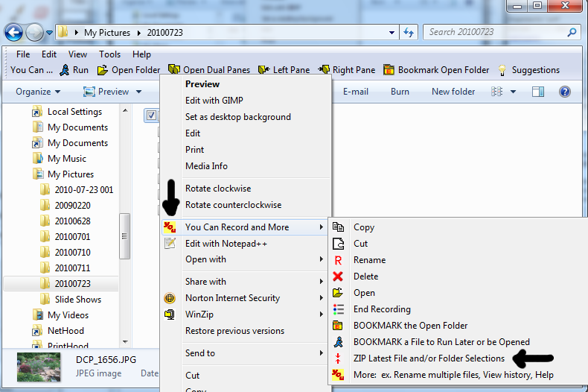The height and width of the screenshot is (392, 588).
Task: Toggle the preview pane button
Action: pyautogui.click(x=538, y=92)
